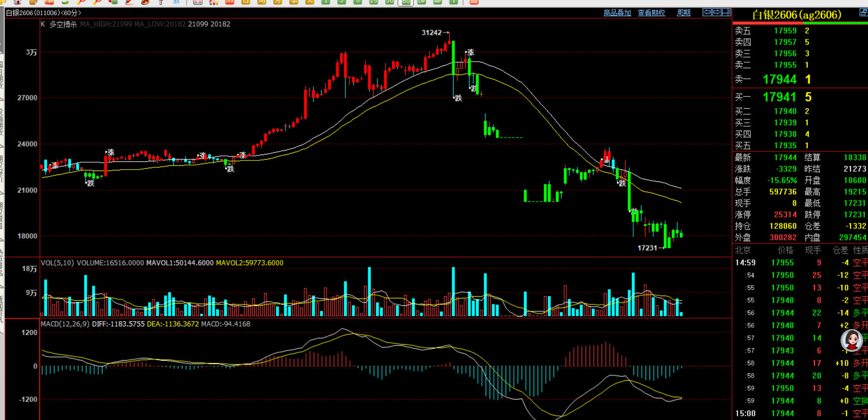The width and height of the screenshot is (868, 420).
Task: Open the 商品叠加 link
Action: pos(617,13)
